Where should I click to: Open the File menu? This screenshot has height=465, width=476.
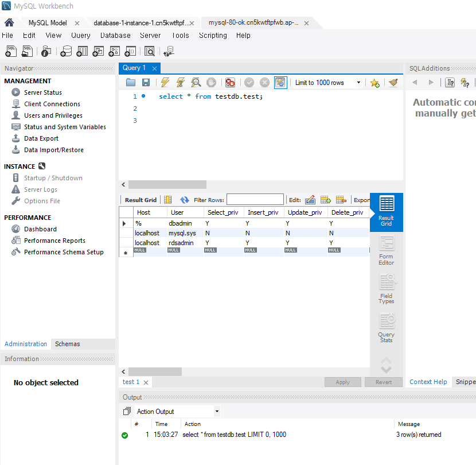[x=7, y=36]
